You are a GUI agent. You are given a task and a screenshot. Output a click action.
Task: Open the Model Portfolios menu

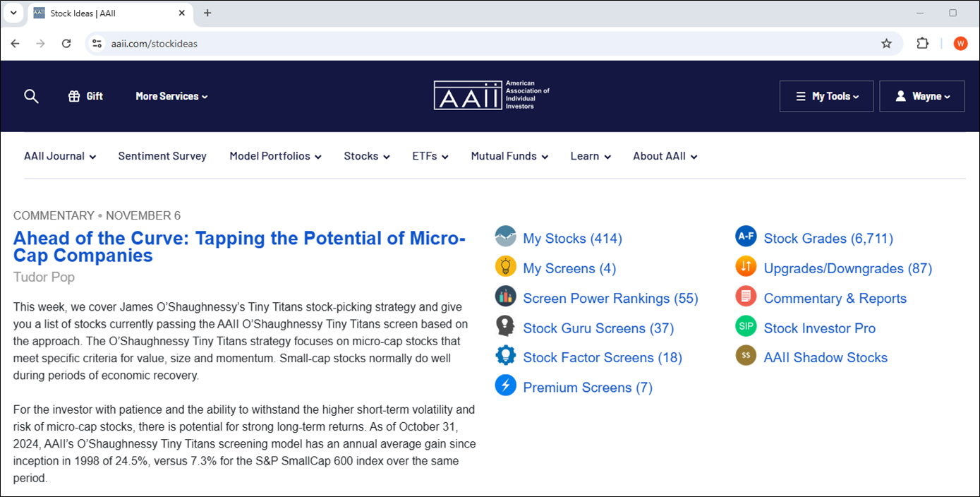275,156
